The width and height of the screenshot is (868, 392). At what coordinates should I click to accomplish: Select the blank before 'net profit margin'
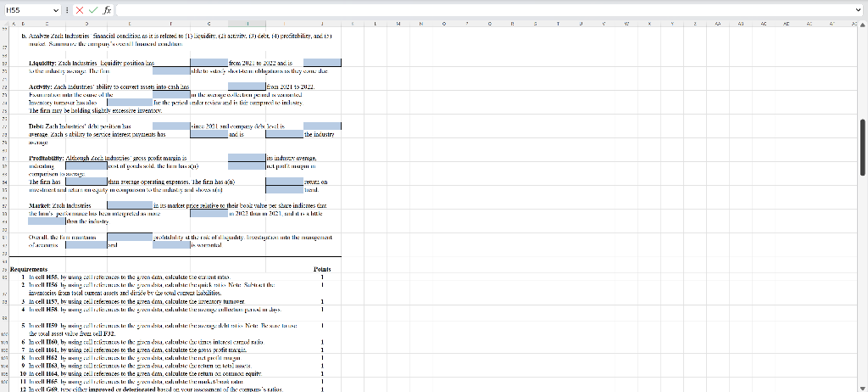coord(247,165)
